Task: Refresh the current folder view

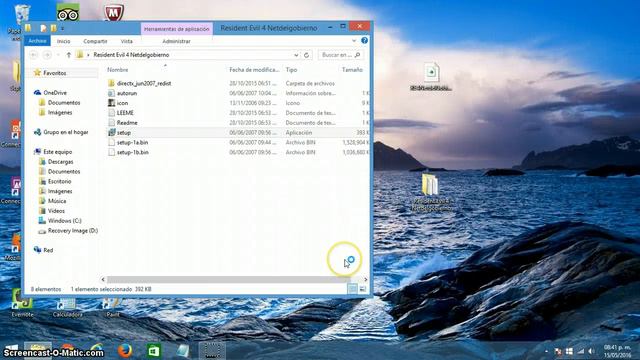Action: (307, 55)
